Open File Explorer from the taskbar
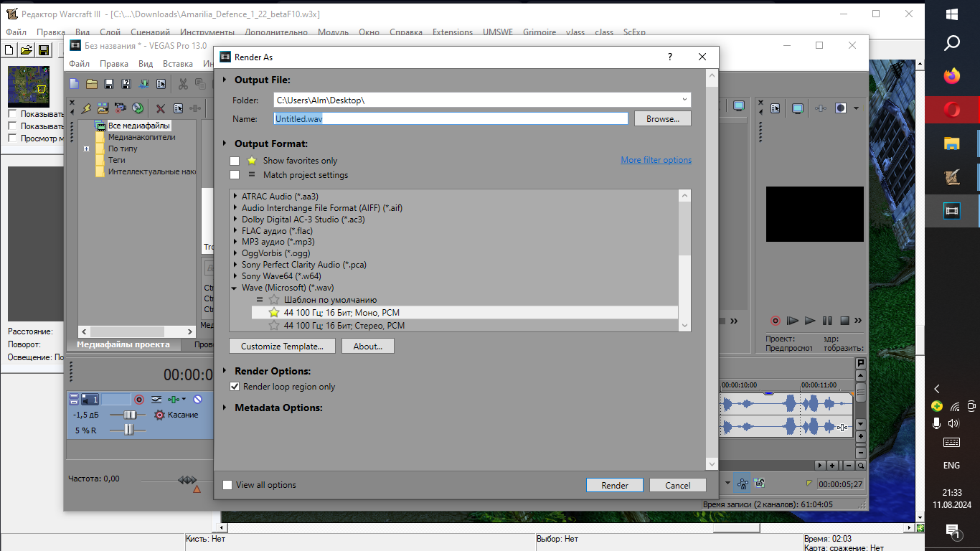 click(952, 143)
